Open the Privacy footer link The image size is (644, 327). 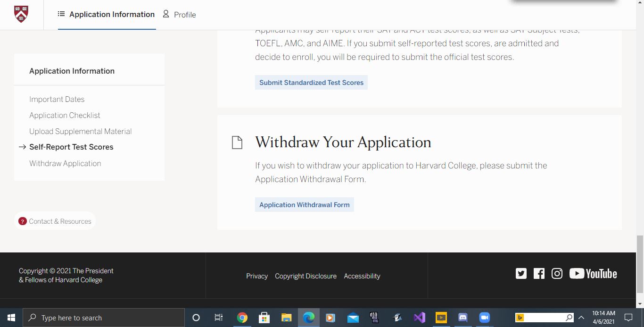point(257,276)
